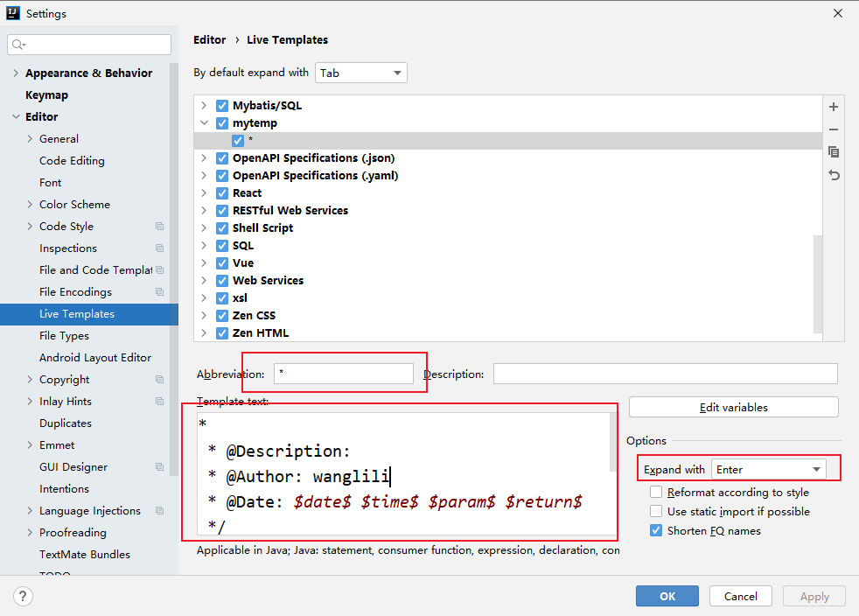Confirm settings with OK button
This screenshot has height=616, width=859.
(x=667, y=596)
